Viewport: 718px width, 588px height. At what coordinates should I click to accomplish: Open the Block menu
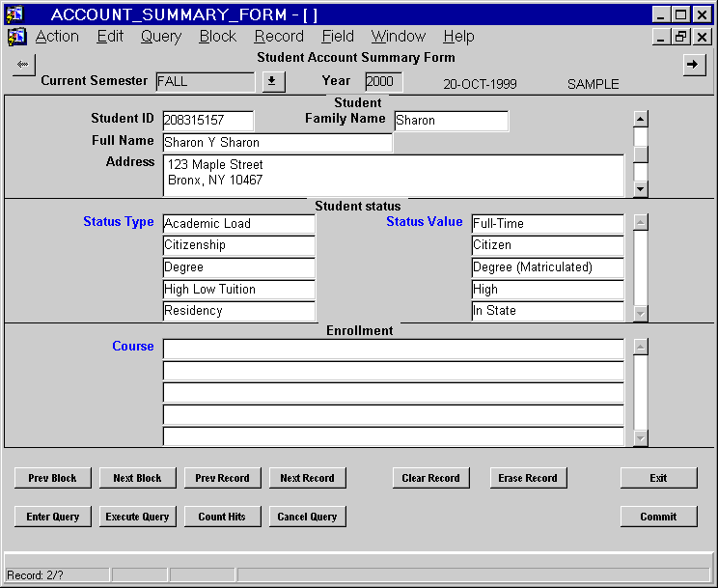coord(217,37)
